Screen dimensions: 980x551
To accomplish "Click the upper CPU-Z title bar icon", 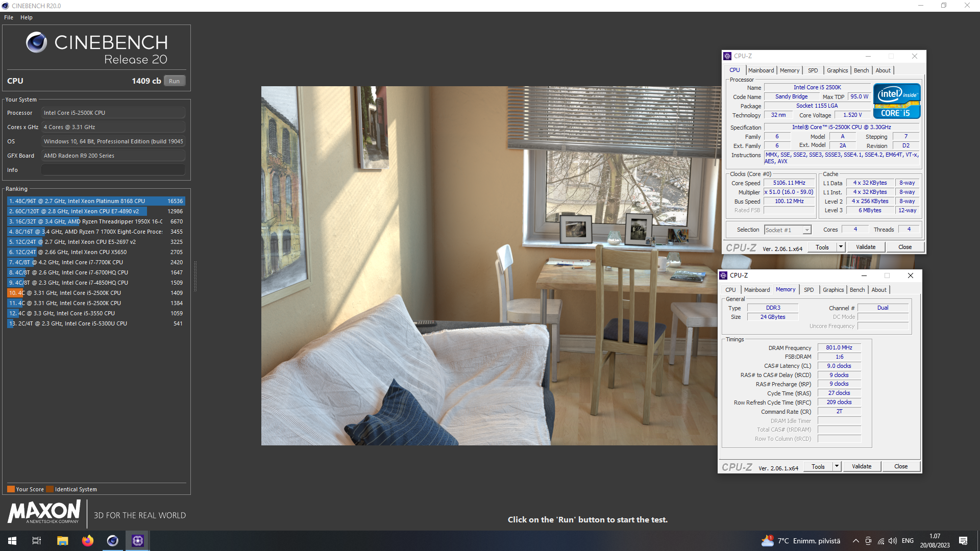I will pyautogui.click(x=727, y=56).
